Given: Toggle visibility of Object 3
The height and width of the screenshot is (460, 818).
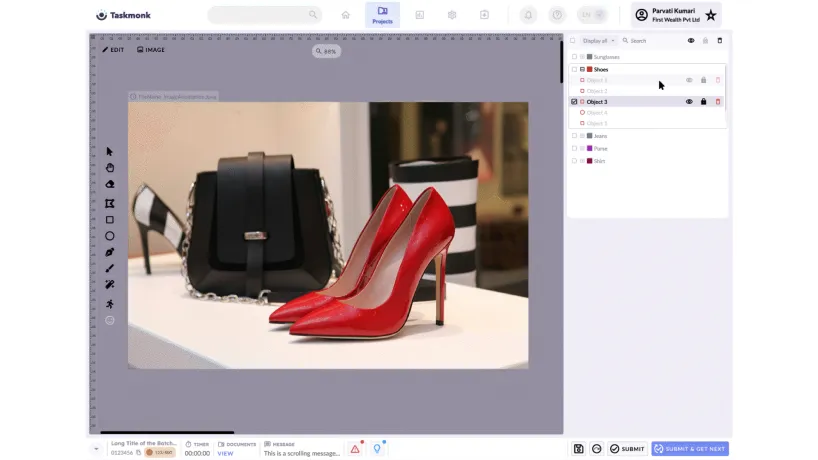Looking at the screenshot, I should coord(689,102).
